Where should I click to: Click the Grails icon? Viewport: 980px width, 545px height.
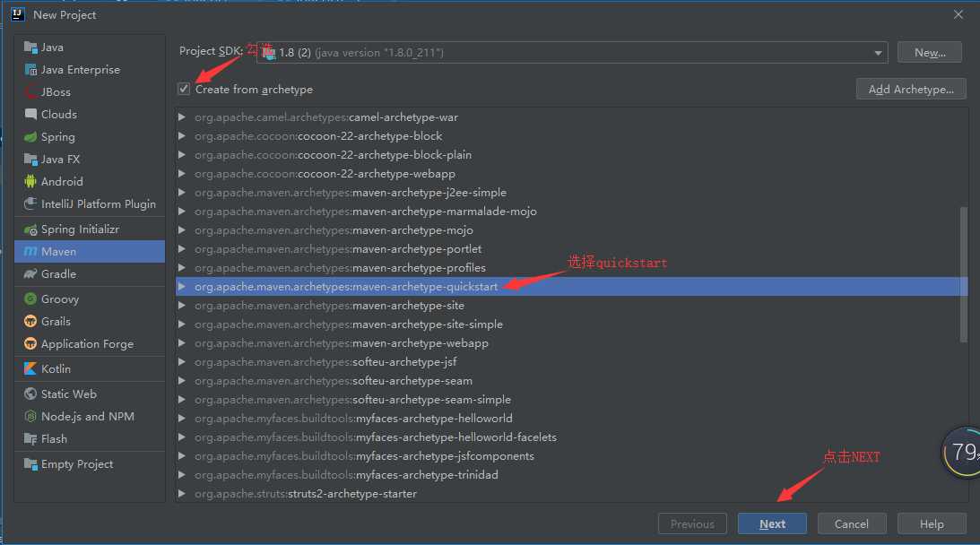tap(30, 322)
